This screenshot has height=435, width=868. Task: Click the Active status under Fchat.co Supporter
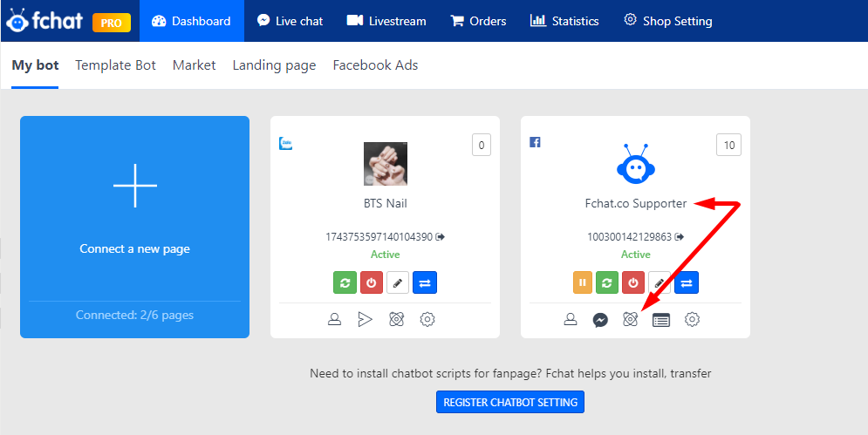pos(635,255)
